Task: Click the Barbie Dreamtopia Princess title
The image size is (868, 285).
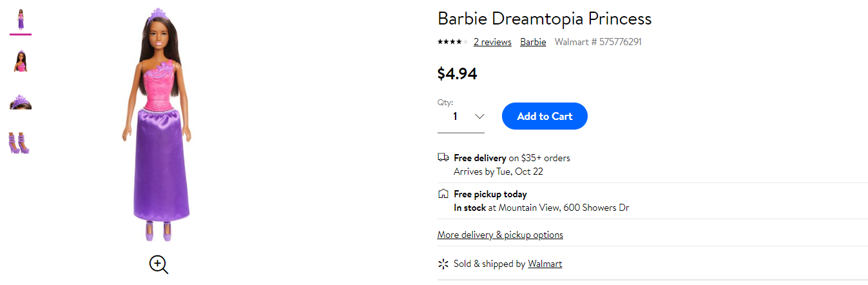Action: point(545,19)
